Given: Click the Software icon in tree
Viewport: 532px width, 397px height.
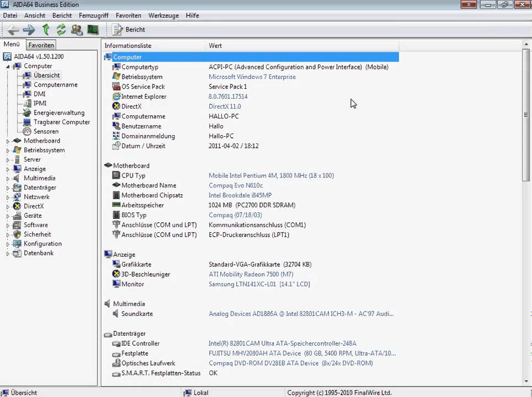Looking at the screenshot, I should (17, 225).
